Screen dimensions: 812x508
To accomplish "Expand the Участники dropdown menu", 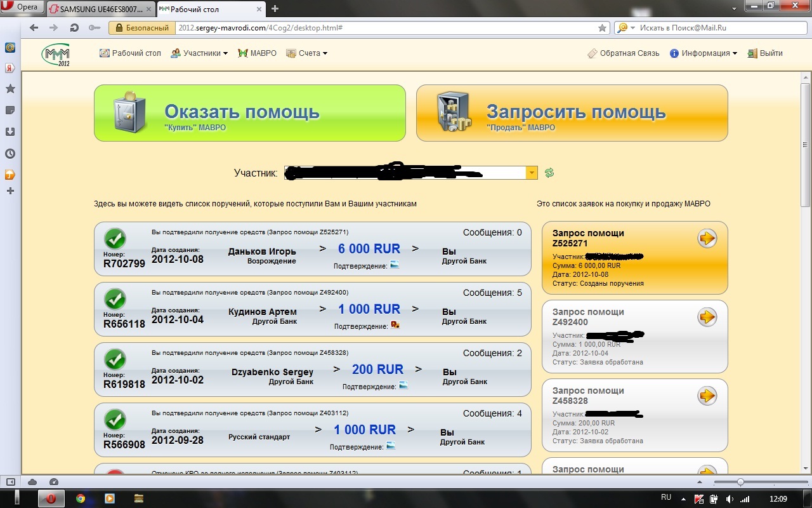I will click(199, 53).
